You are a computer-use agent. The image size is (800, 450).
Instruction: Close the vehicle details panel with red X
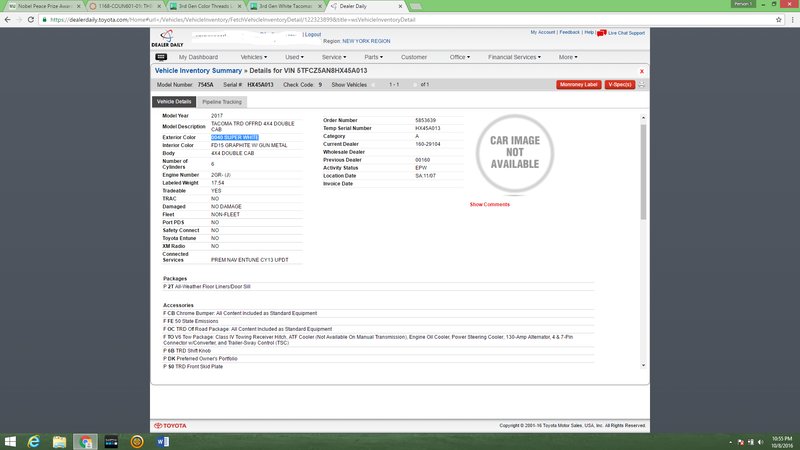point(642,71)
